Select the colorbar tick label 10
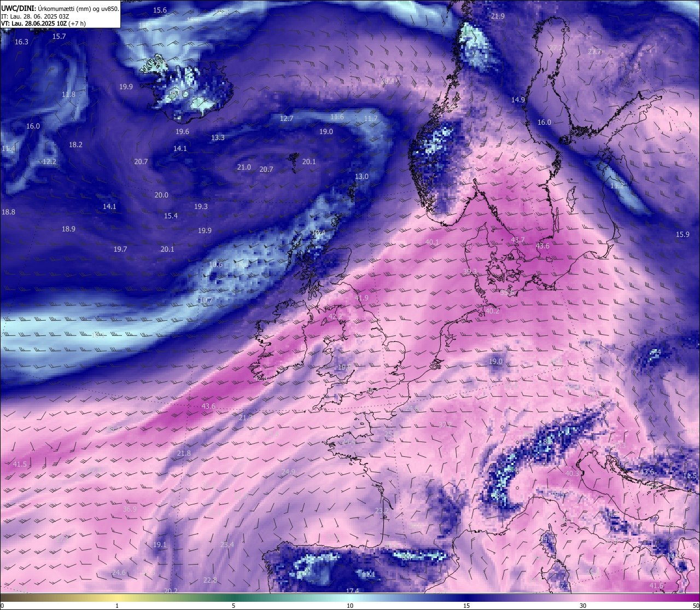This screenshot has height=610, width=700. [x=350, y=606]
